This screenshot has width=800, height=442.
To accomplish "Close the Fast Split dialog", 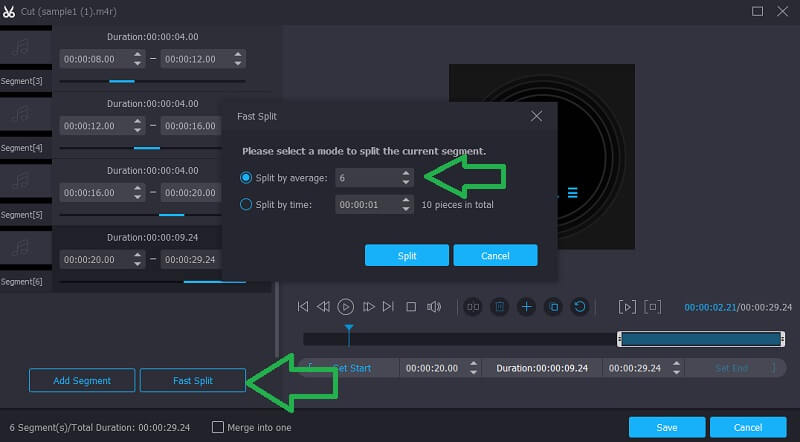I will [536, 116].
